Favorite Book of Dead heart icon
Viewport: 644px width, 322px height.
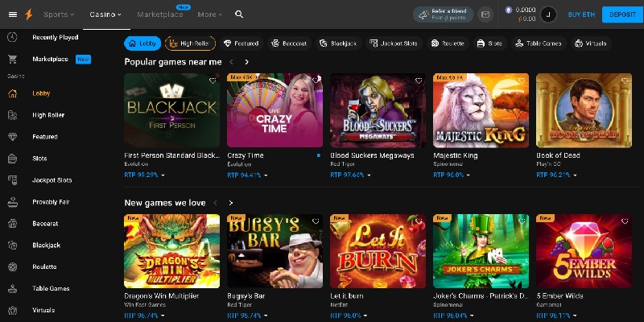[x=625, y=80]
